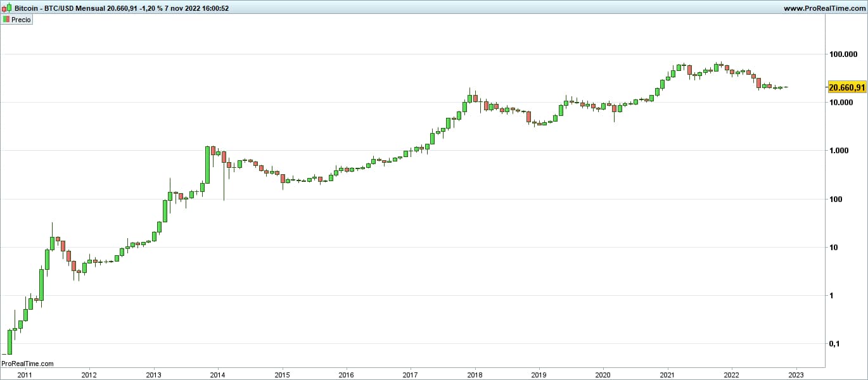868x380 pixels.
Task: Click the 2018 marker on the time axis
Action: 475,374
